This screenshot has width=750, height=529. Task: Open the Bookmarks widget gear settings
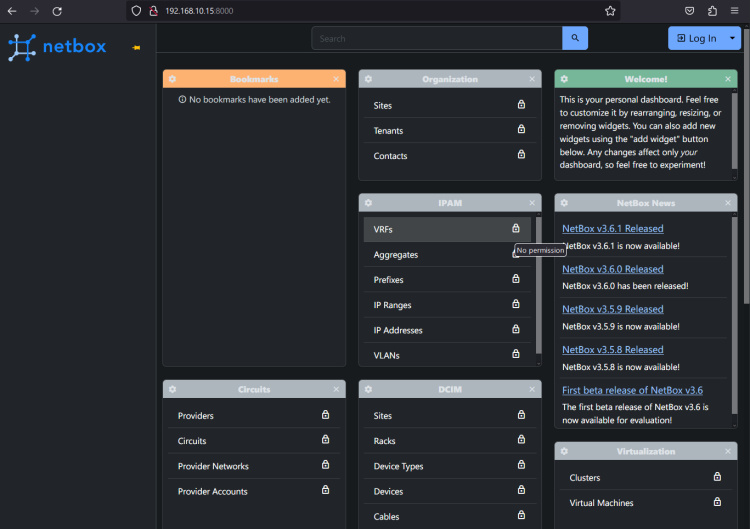(172, 79)
